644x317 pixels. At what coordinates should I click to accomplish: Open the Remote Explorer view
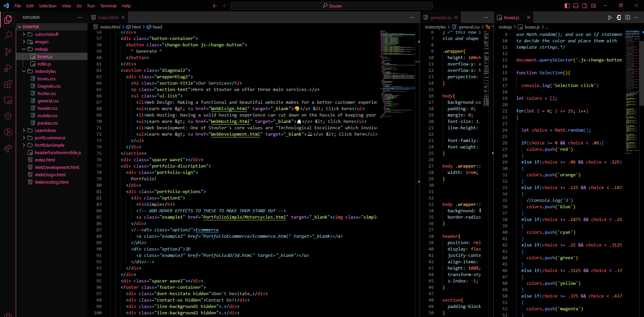pos(8,100)
